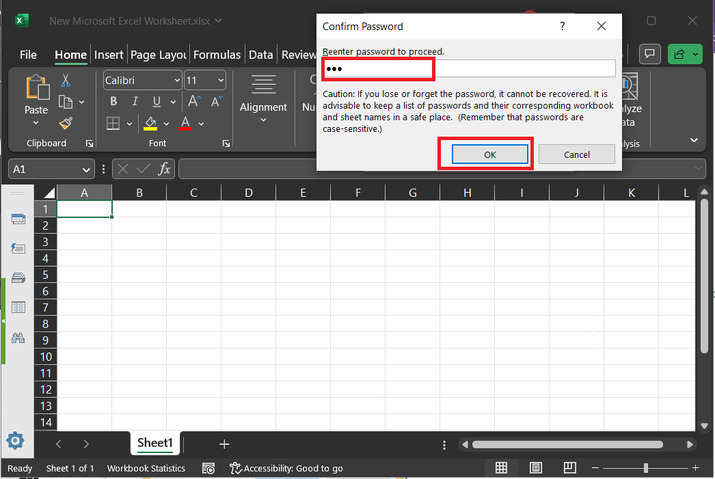
Task: Cut selection with the scissors icon
Action: [66, 81]
